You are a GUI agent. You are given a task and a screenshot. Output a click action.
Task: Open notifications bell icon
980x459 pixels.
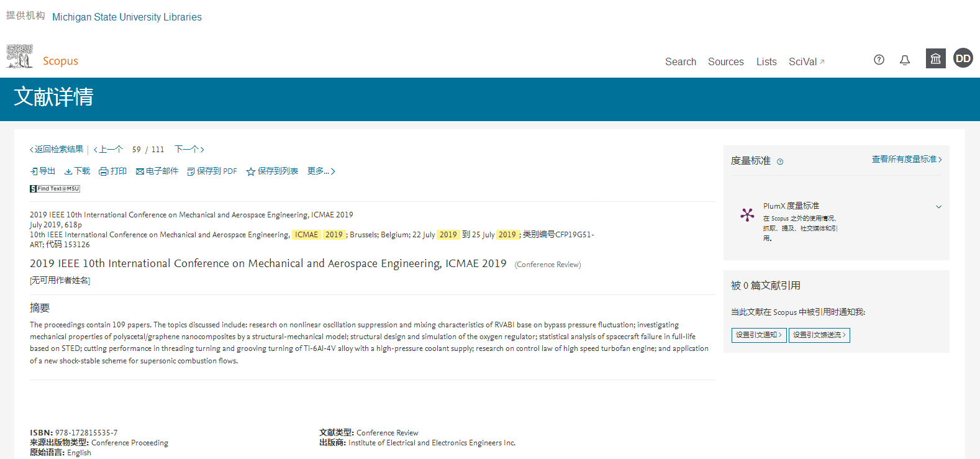(x=905, y=60)
